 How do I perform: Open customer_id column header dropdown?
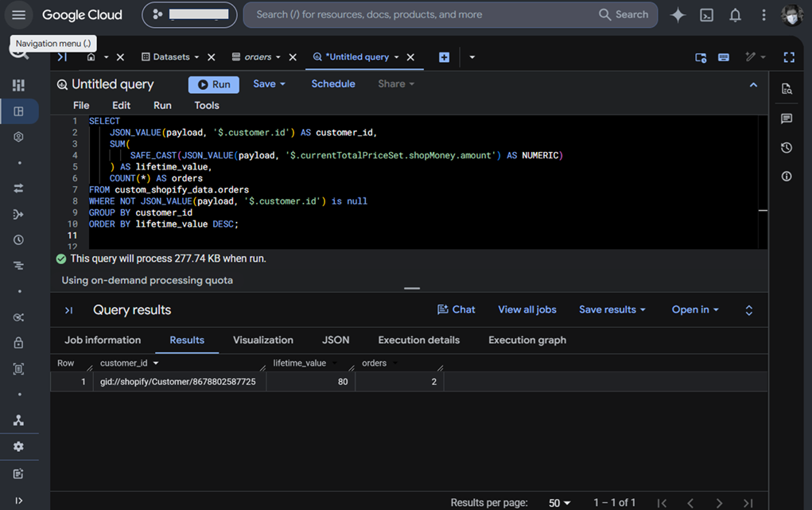[156, 364]
